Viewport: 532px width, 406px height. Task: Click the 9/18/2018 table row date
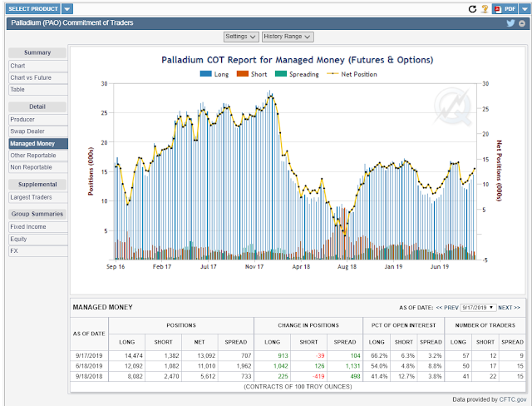[x=89, y=376]
